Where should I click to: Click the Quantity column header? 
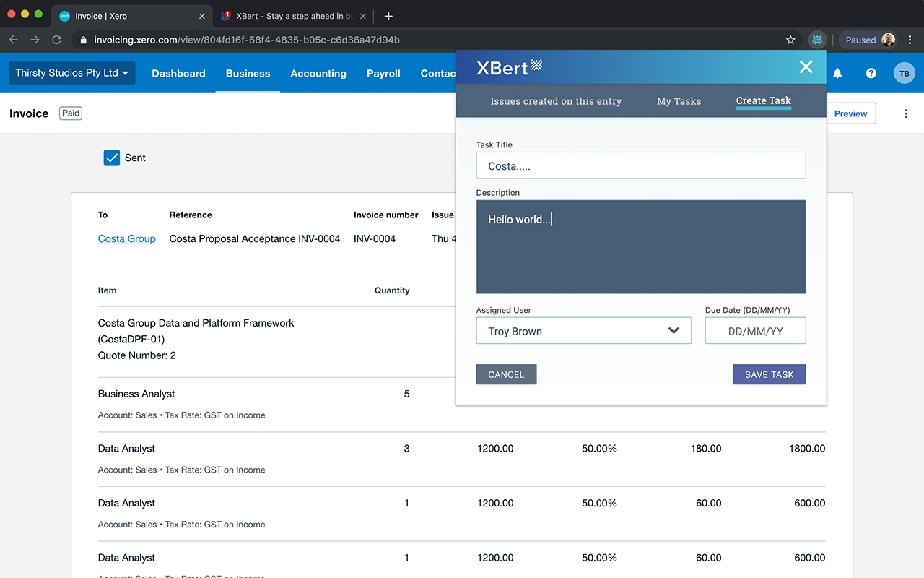[392, 290]
